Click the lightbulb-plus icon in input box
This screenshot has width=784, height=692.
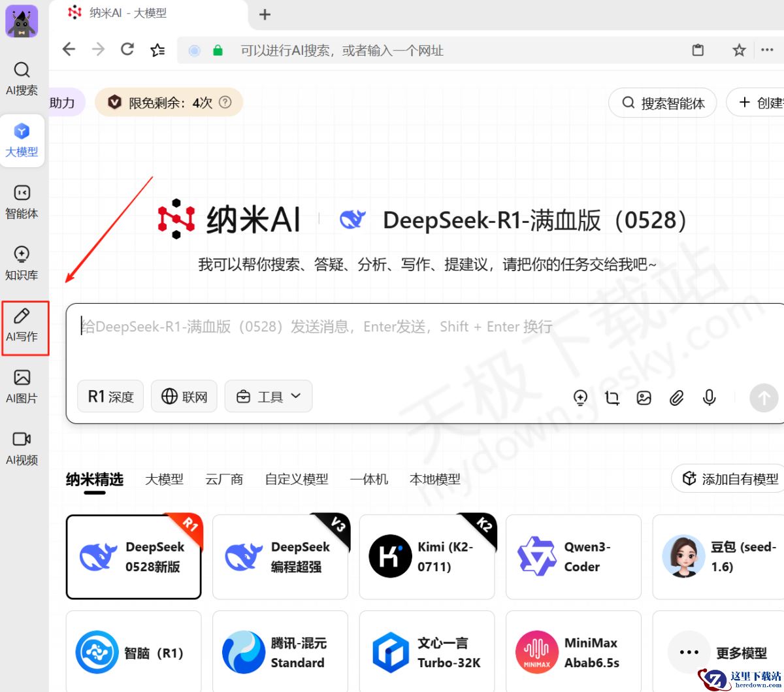[x=580, y=397]
